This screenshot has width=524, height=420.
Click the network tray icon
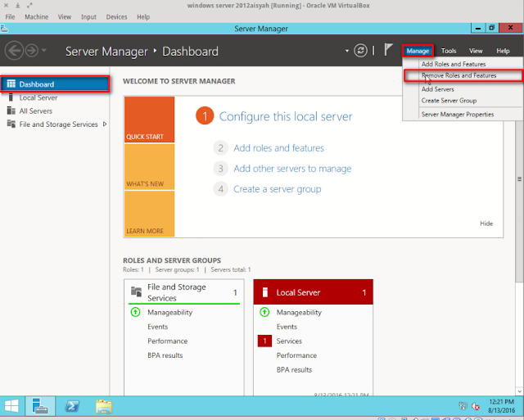point(463,406)
